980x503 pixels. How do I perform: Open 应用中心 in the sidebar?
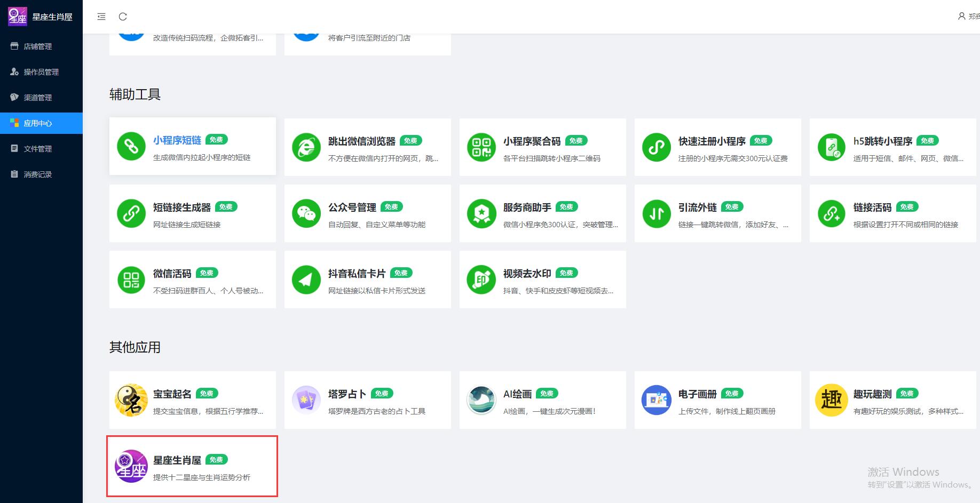[37, 123]
